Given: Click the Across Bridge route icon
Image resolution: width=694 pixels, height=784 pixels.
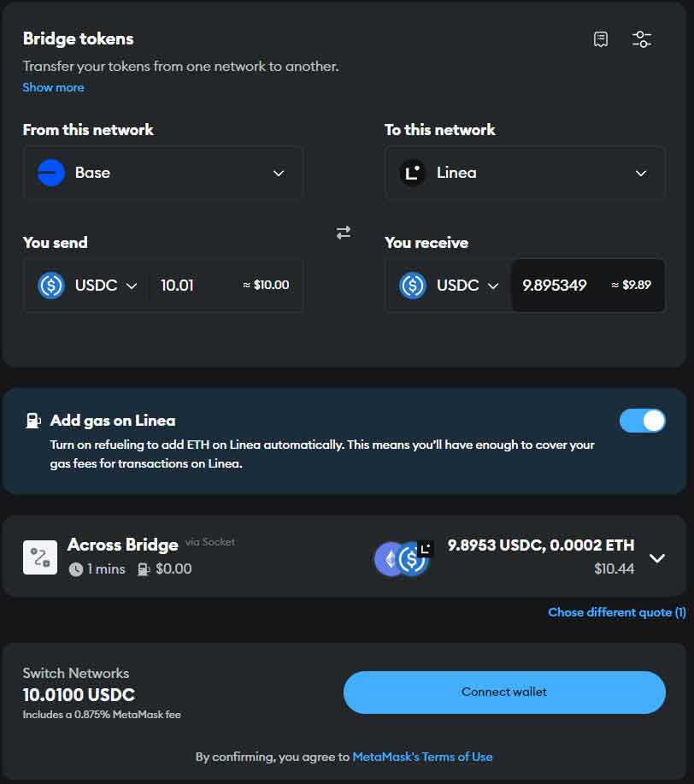Looking at the screenshot, I should 40,557.
